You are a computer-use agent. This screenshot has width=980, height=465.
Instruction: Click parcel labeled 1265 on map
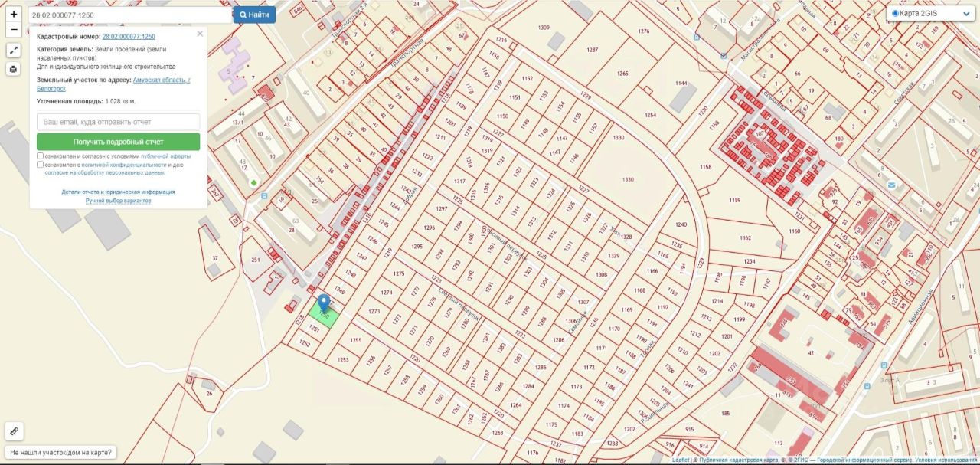click(x=622, y=74)
